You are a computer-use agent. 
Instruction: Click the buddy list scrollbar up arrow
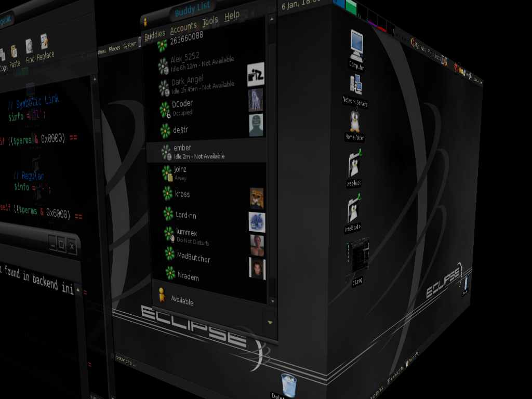click(271, 19)
